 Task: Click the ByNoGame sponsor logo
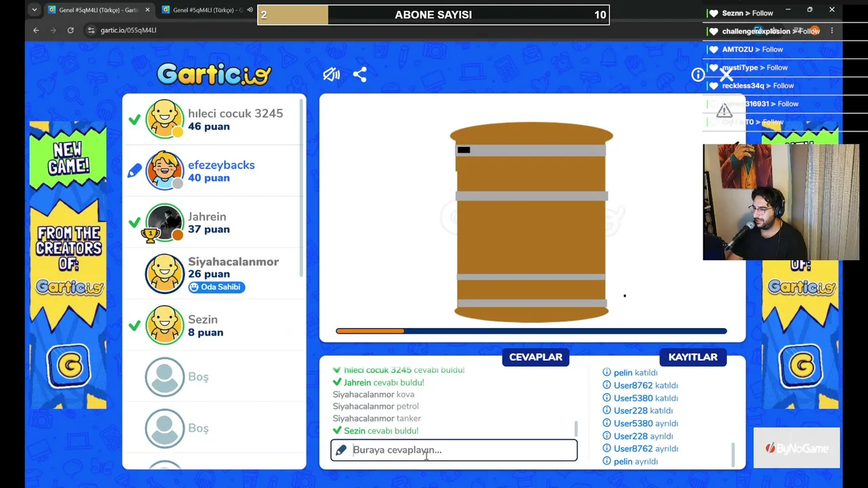797,448
